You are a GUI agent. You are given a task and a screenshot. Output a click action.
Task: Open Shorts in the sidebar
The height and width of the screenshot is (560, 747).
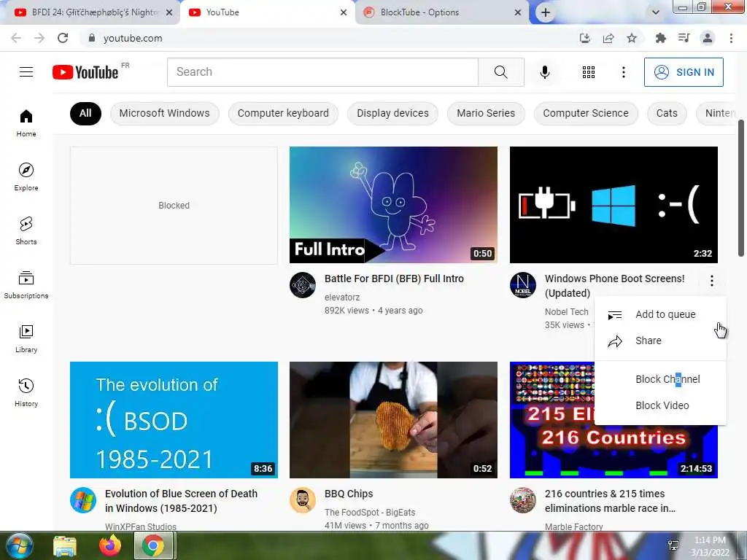tap(26, 230)
